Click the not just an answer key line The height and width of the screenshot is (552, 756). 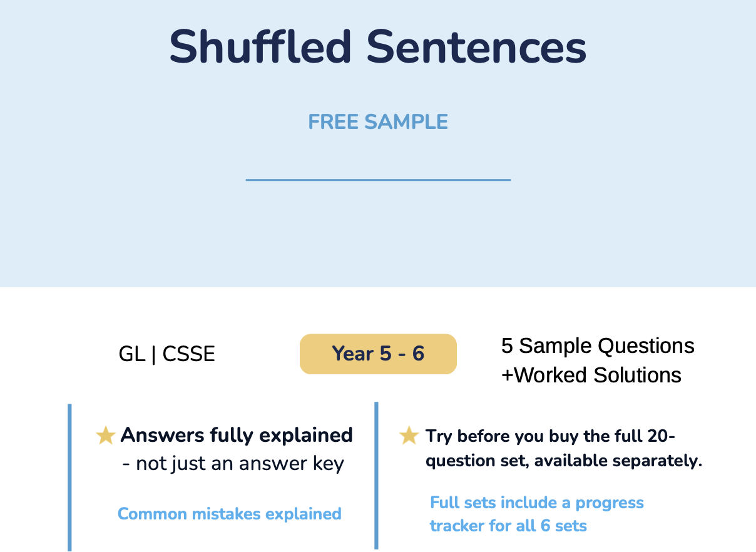(233, 464)
